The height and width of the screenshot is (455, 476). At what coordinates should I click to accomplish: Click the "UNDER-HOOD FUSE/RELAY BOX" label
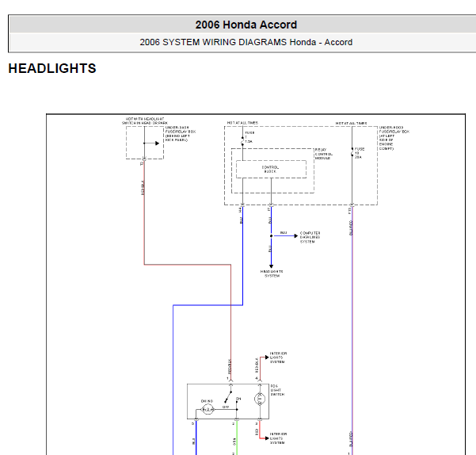point(394,138)
